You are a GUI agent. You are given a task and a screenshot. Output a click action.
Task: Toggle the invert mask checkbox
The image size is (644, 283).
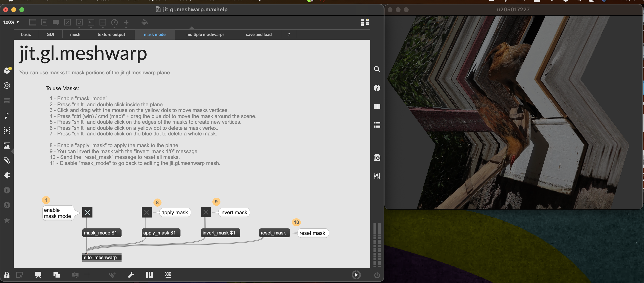point(206,212)
